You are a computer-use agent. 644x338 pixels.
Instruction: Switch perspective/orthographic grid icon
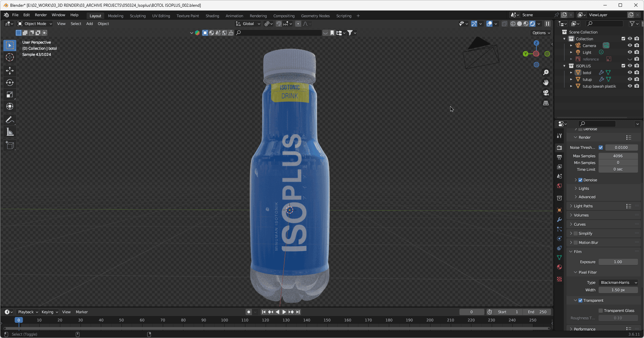pyautogui.click(x=546, y=103)
